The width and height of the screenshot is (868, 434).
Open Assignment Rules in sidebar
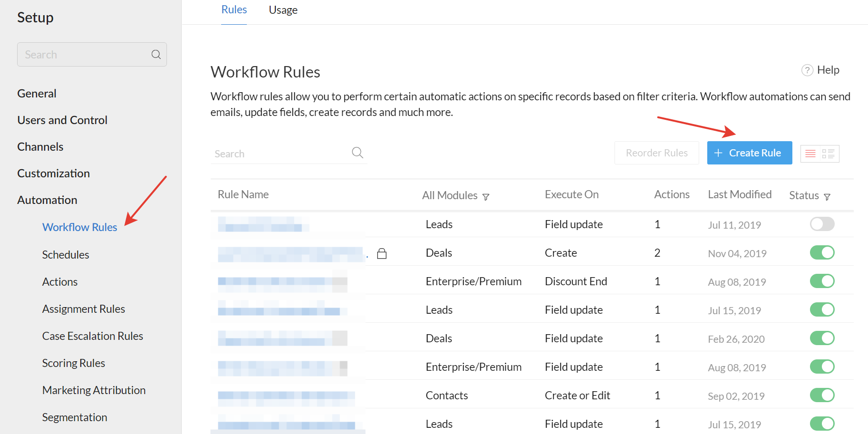[84, 309]
